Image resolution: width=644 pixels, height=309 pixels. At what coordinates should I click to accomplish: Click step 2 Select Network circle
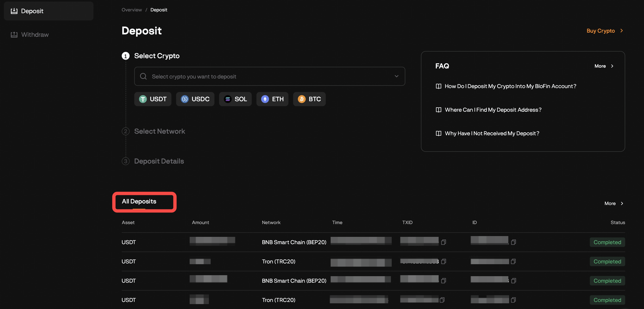[x=126, y=131]
